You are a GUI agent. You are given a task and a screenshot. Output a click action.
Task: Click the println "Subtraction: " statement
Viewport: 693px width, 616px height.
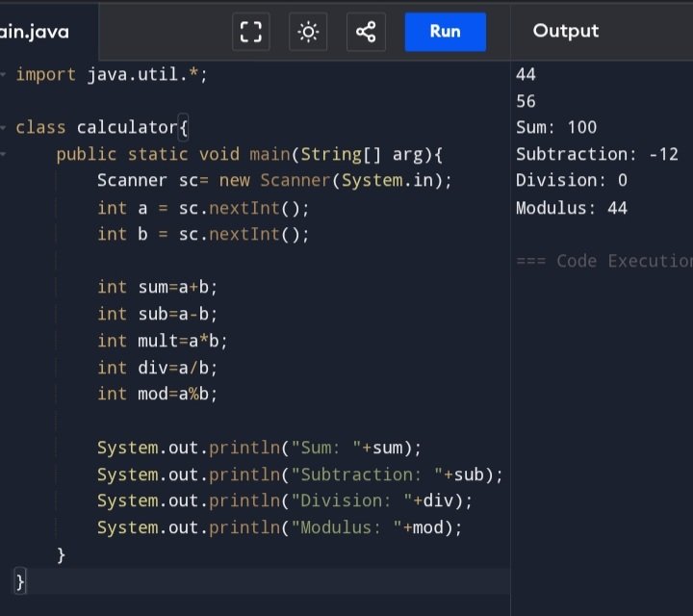pos(300,475)
